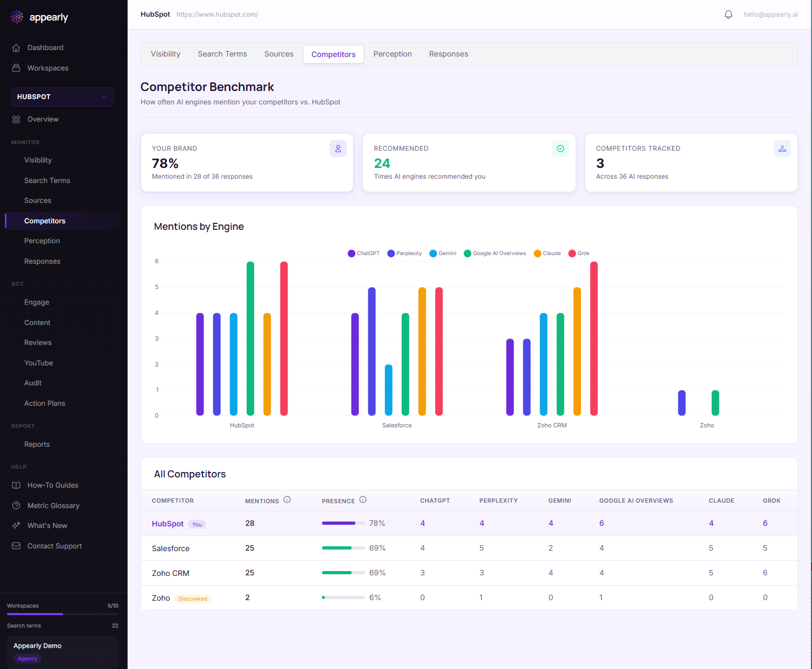Switch to the Responses tab
This screenshot has width=812, height=669.
tap(449, 54)
